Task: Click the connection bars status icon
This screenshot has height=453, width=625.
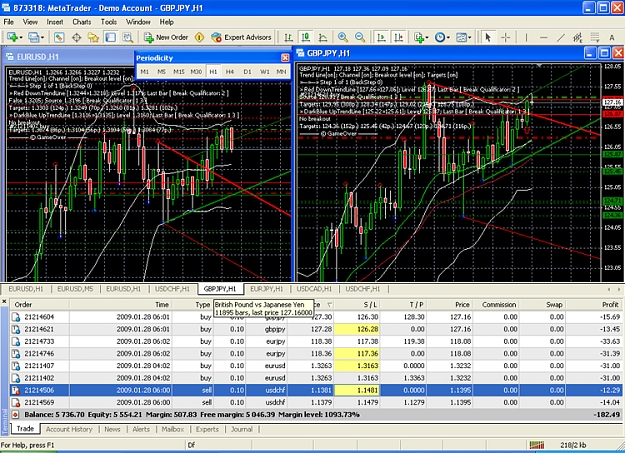Action: coord(537,445)
